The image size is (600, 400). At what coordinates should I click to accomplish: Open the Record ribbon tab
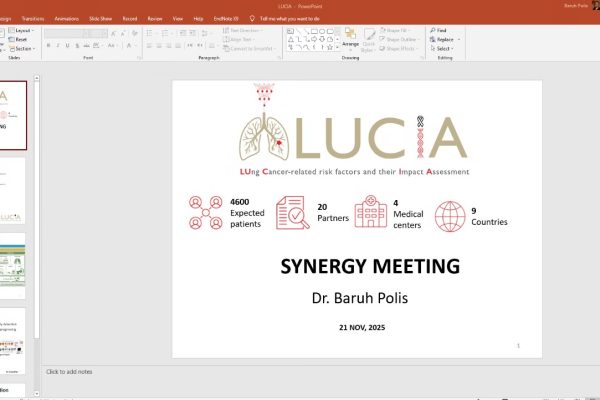click(130, 18)
